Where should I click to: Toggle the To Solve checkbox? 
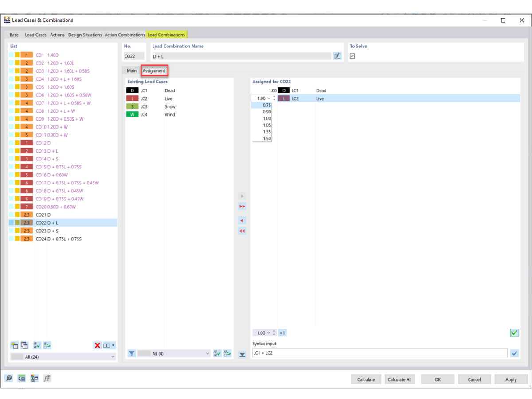pos(352,56)
